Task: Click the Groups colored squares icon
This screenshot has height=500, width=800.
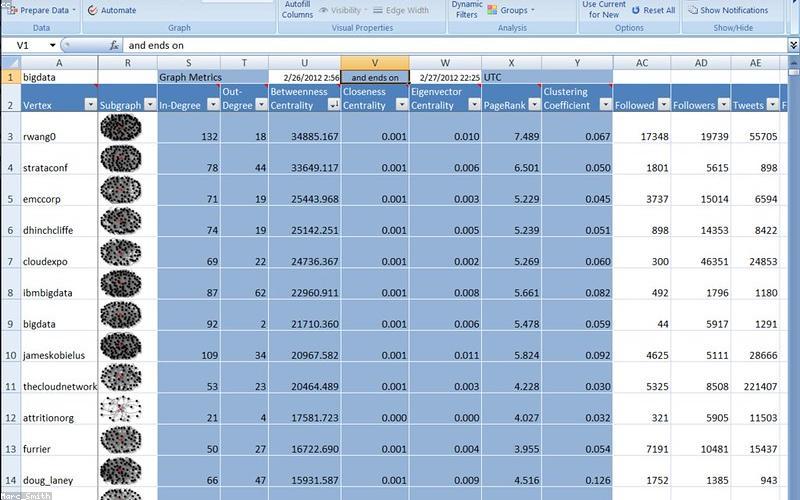Action: coord(492,10)
